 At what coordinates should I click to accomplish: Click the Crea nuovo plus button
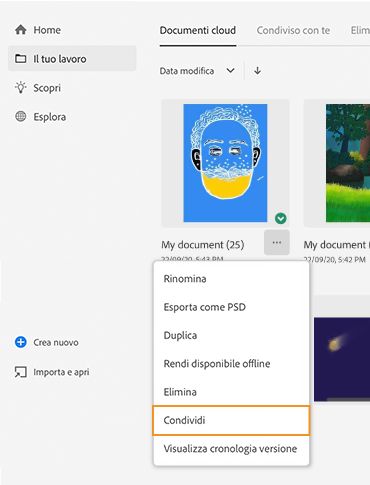click(x=47, y=342)
